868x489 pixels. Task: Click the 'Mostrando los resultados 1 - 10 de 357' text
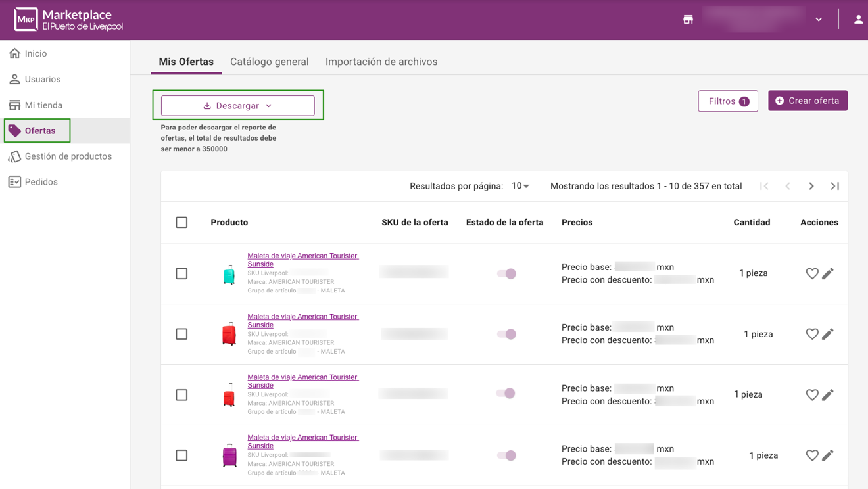tap(646, 186)
